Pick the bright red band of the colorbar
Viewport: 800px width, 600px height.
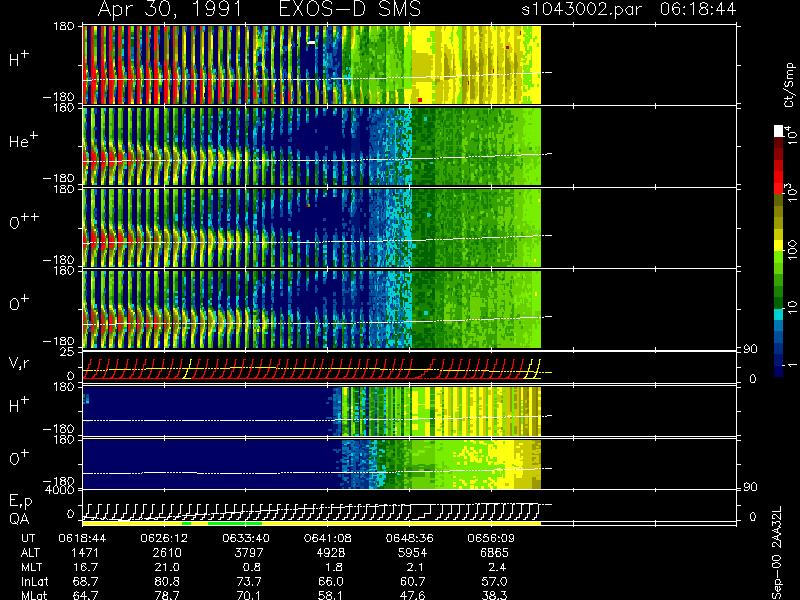click(x=779, y=177)
